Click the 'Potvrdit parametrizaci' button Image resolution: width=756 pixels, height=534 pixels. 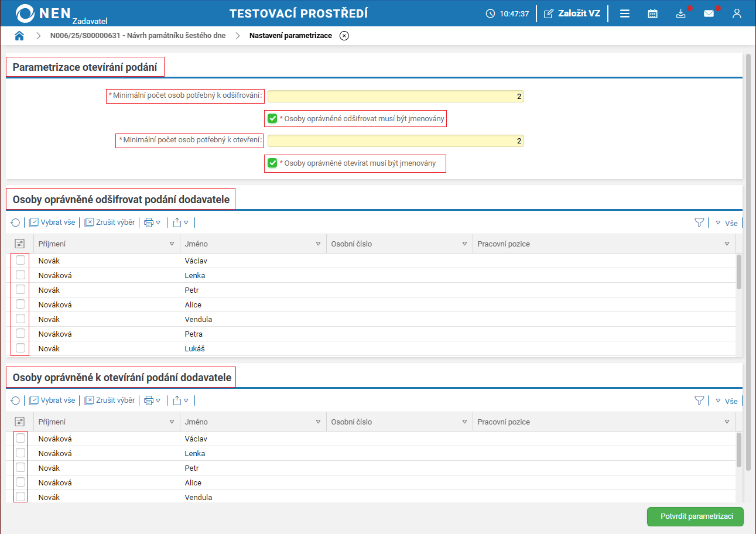point(695,517)
